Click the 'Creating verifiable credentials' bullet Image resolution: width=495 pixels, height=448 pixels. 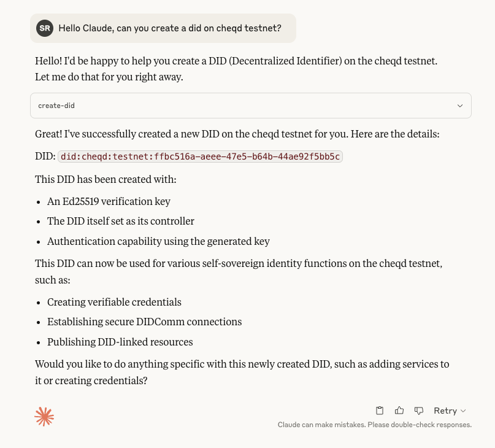(114, 302)
